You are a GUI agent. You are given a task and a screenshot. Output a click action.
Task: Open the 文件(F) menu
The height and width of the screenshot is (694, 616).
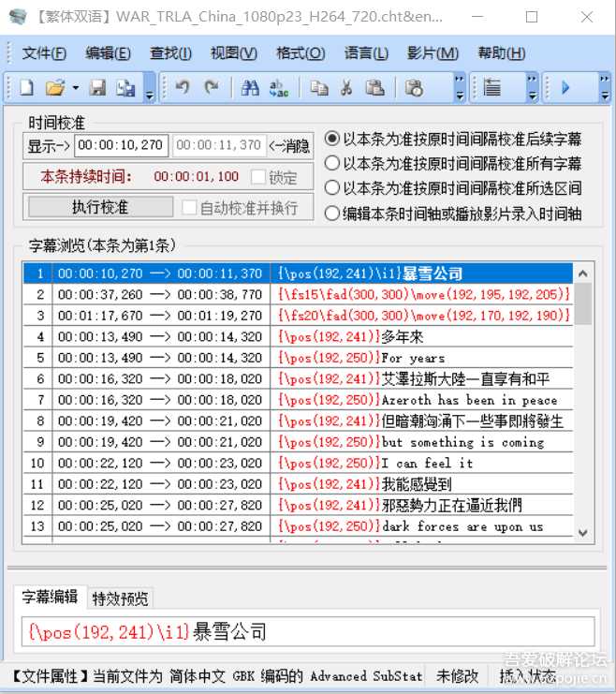click(x=44, y=53)
